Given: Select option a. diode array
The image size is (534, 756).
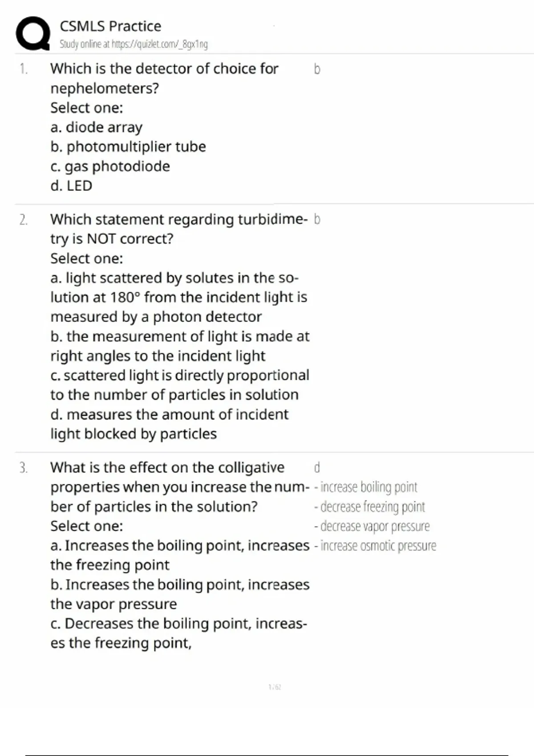Looking at the screenshot, I should (96, 127).
